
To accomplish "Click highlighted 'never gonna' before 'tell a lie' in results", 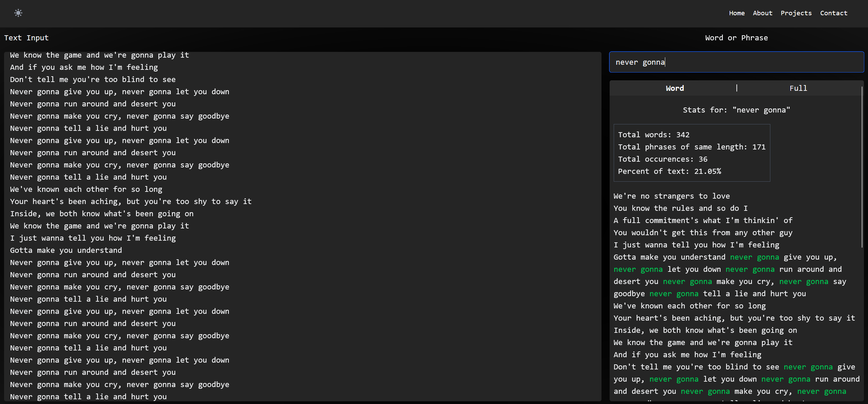I will (x=674, y=294).
